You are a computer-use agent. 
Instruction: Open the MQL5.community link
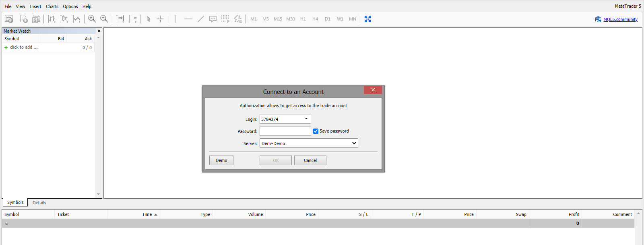click(x=620, y=19)
